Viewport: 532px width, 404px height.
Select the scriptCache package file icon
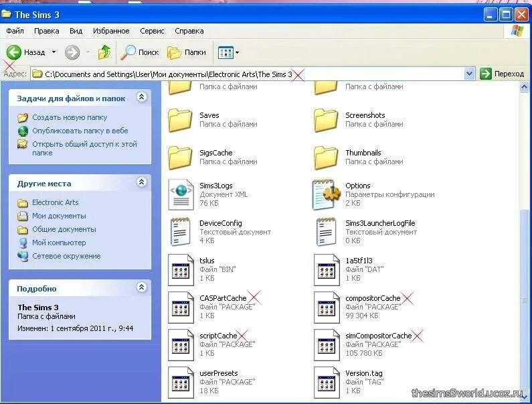pyautogui.click(x=181, y=344)
